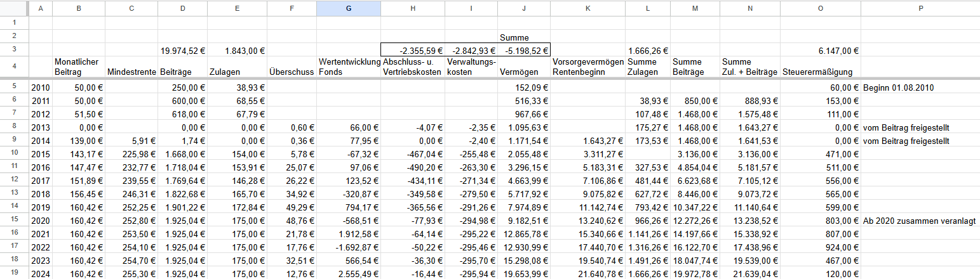Viewport: 980px width, 279px height.
Task: Click the year 2017 cell
Action: (x=40, y=181)
